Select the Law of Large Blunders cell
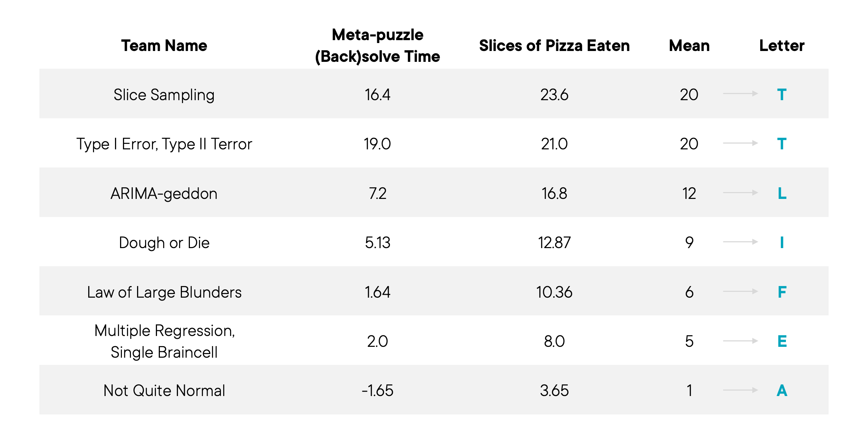The height and width of the screenshot is (434, 868). pos(164,292)
